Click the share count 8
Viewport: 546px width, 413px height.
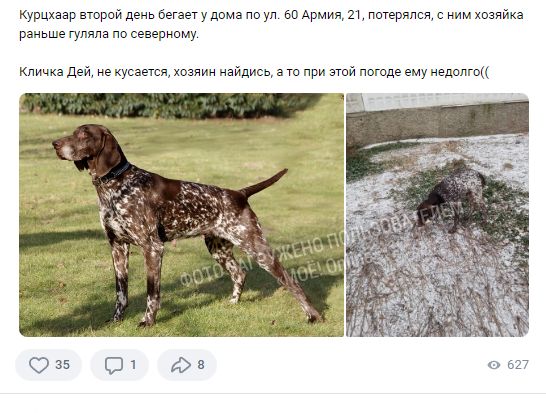coord(201,365)
